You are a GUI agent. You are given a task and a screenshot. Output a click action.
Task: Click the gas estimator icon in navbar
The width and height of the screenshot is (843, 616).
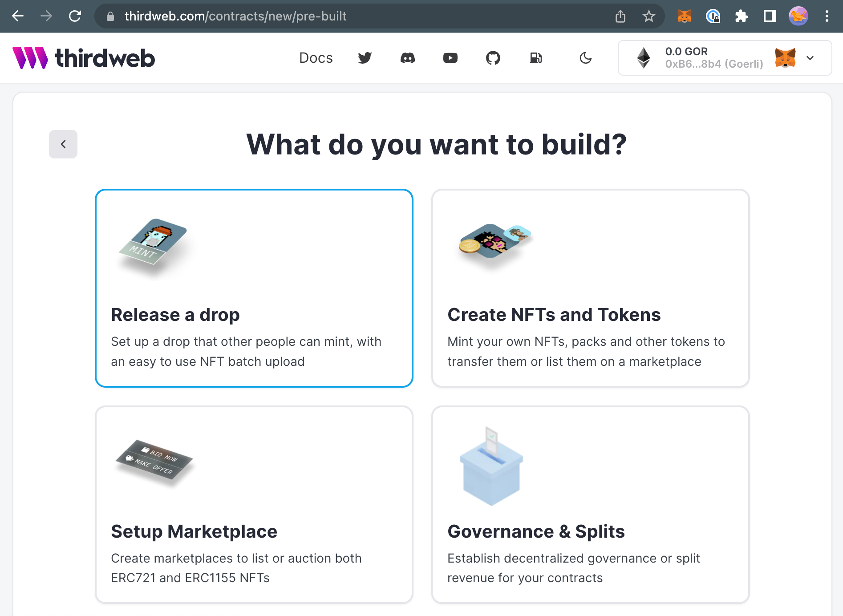click(x=536, y=58)
